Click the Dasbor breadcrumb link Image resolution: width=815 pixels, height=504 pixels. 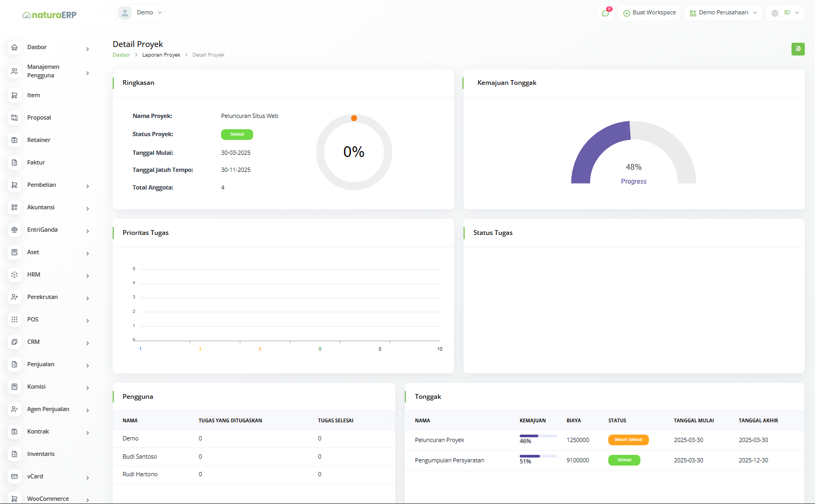click(x=121, y=55)
